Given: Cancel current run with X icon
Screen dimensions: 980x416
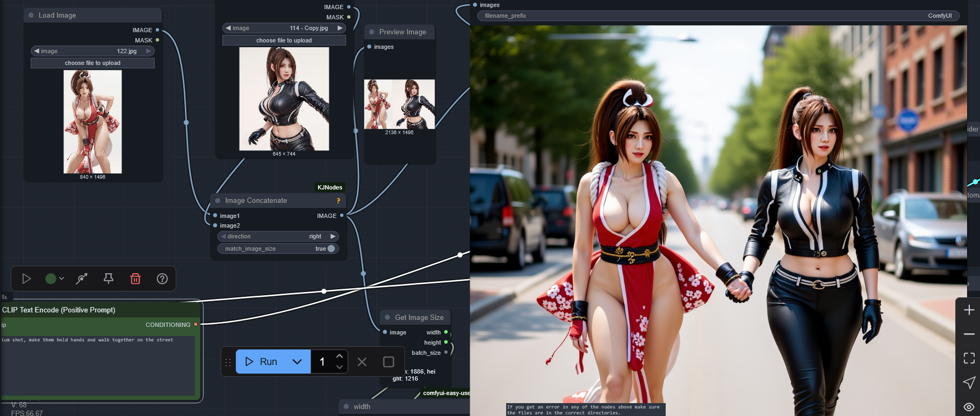Looking at the screenshot, I should tap(362, 362).
